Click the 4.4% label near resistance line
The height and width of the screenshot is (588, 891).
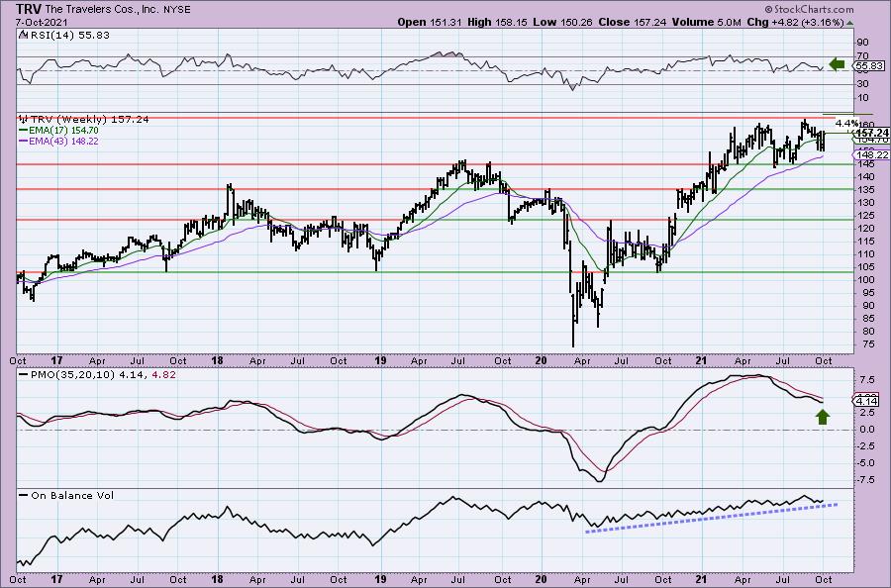[846, 124]
